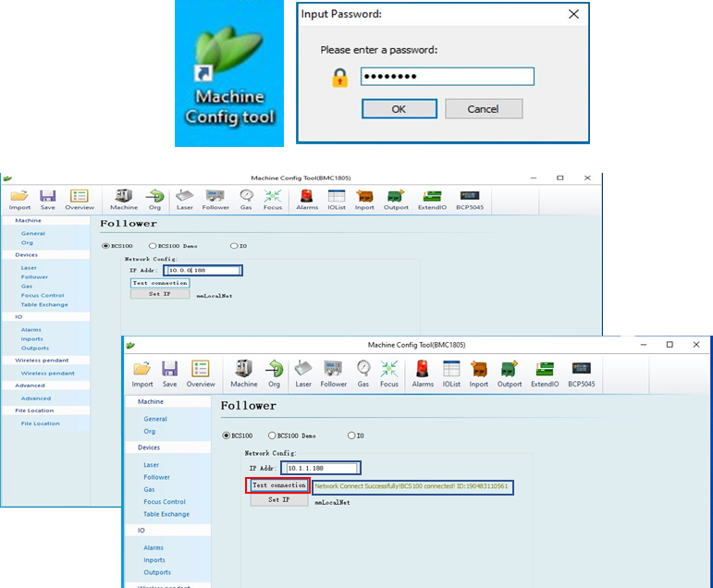Open File Location item in the back window sidebar
The height and width of the screenshot is (588, 713).
pos(40,423)
